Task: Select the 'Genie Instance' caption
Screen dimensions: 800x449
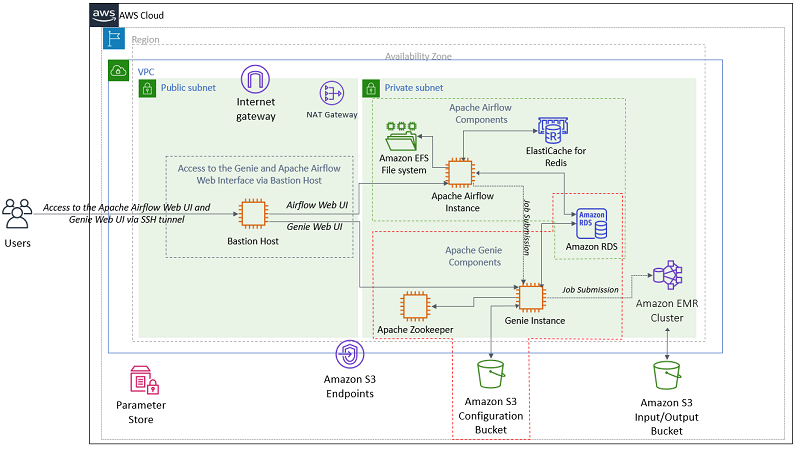Action: 535,321
